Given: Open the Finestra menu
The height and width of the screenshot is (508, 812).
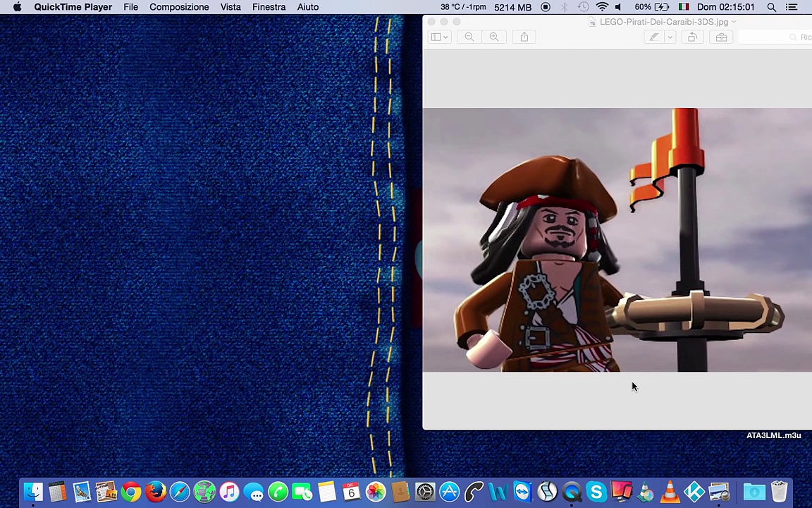Looking at the screenshot, I should [x=269, y=7].
